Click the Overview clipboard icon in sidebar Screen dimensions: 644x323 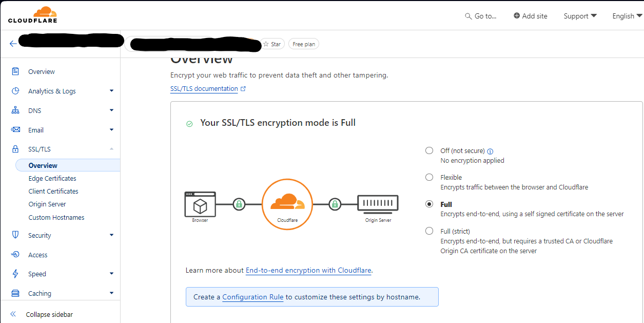15,71
